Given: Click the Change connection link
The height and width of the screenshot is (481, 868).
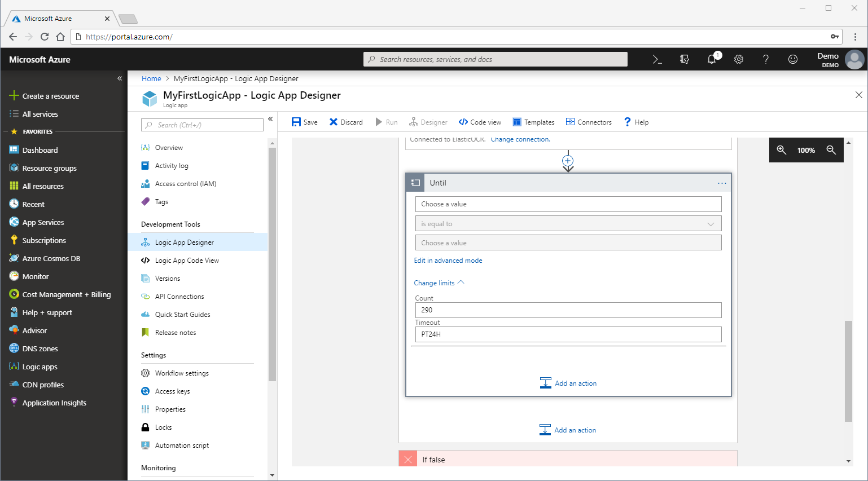Looking at the screenshot, I should click(520, 139).
